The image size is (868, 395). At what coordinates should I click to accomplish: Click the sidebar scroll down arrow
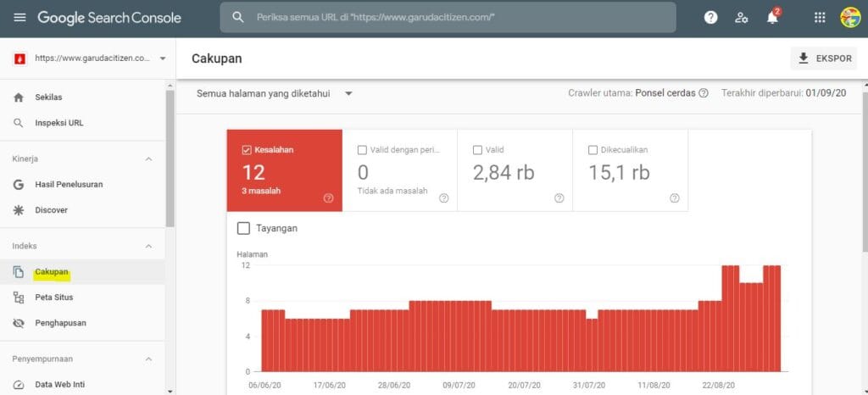170,391
